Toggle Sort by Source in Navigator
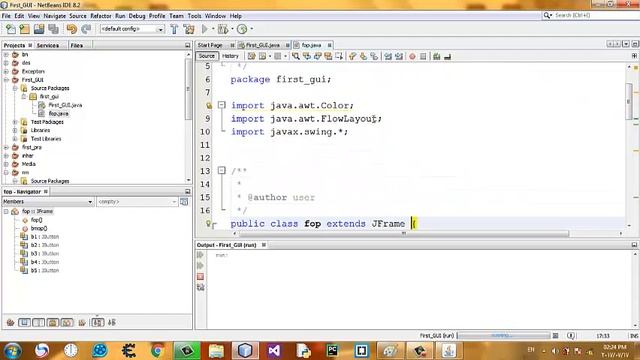 point(112,322)
